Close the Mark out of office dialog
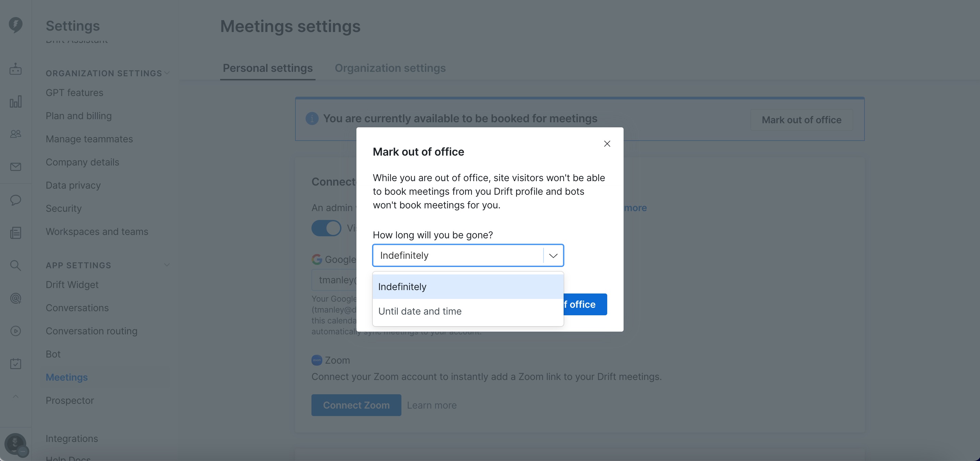 coord(607,144)
